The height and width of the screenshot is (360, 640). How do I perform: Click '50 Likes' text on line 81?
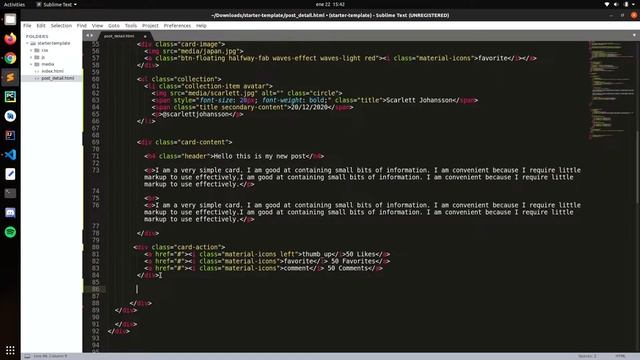361,254
